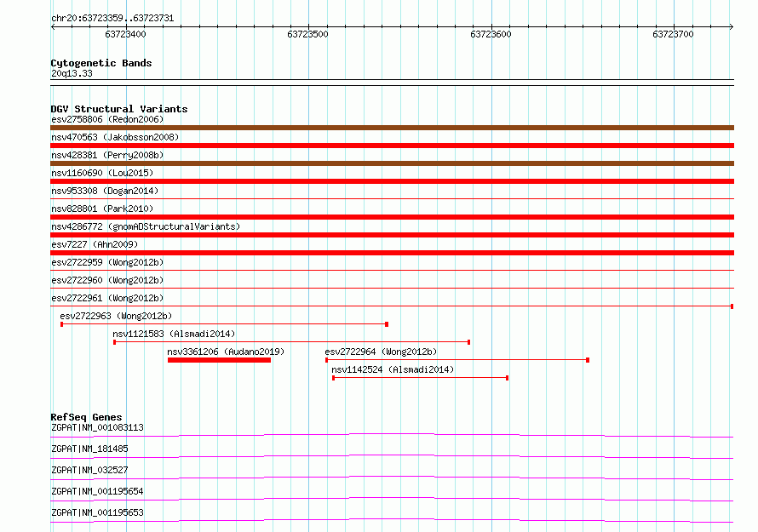Viewport: 758px width, 532px height.
Task: Open gene ZGPAT|NM_032527 label
Action: 89,470
